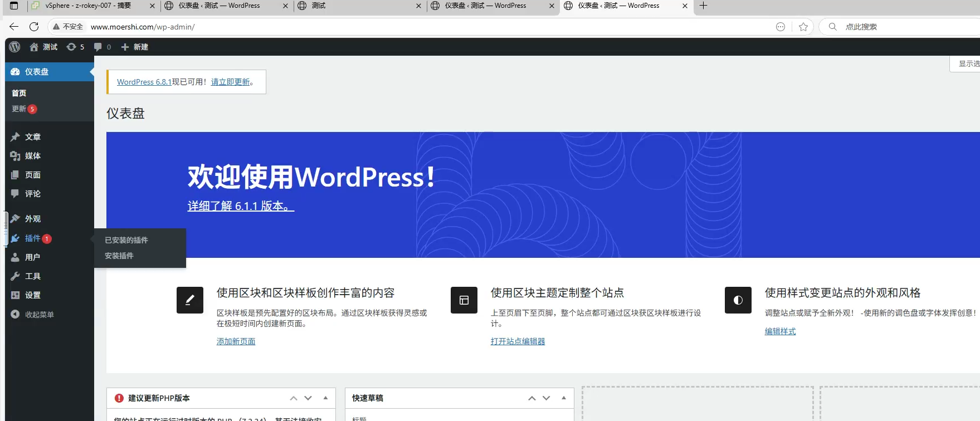Click the pencil edit icon in the welcome panel
This screenshot has width=980, height=421.
(x=190, y=300)
